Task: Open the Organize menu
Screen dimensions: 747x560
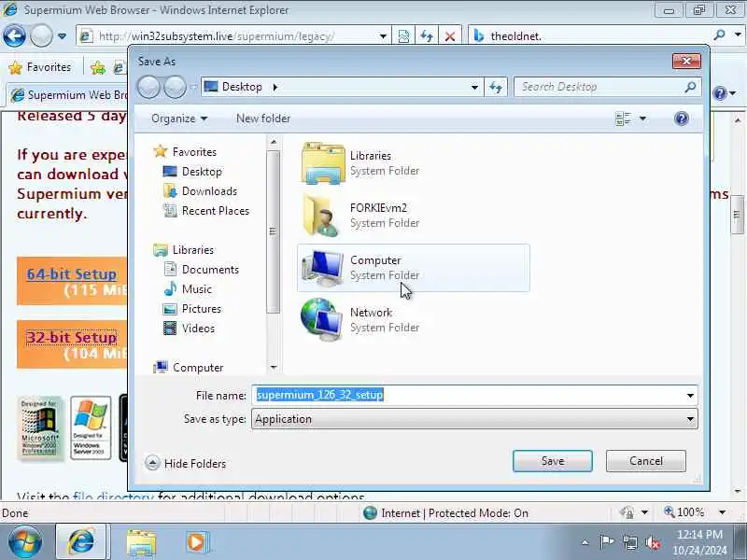Action: tap(179, 119)
